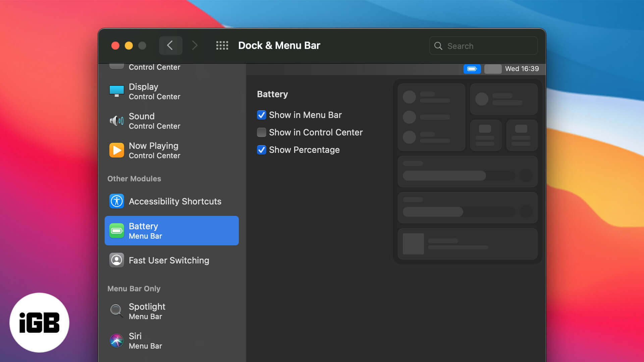Toggle the Show Percentage checkbox
The width and height of the screenshot is (644, 362).
tap(262, 150)
